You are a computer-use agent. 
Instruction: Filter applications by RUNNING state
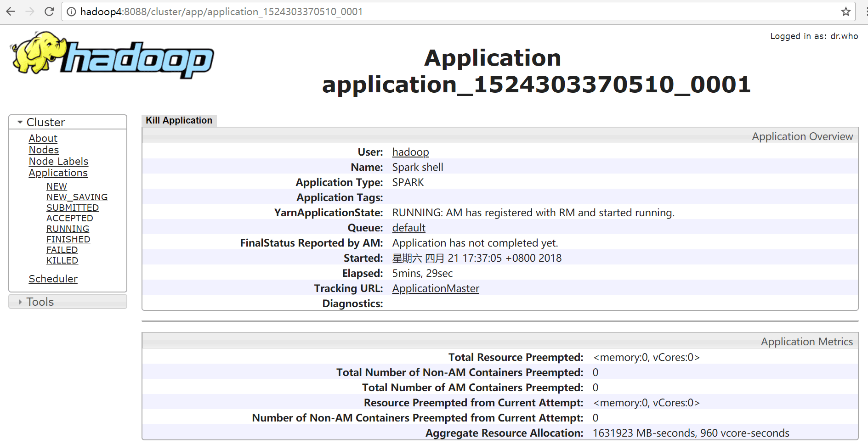(x=68, y=229)
